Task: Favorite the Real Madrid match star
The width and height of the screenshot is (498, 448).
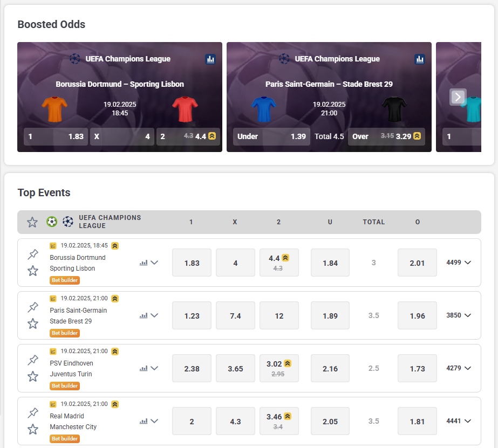Action: coord(33,430)
